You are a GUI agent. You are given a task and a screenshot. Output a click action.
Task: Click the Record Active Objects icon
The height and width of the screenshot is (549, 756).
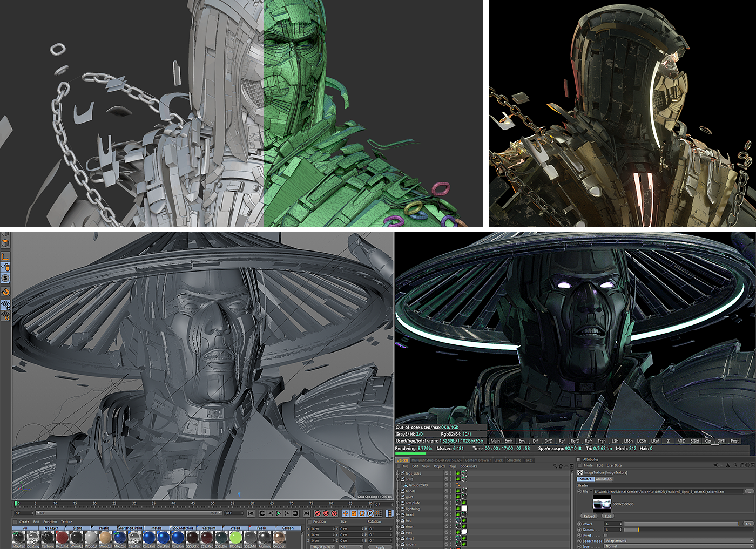tap(318, 513)
